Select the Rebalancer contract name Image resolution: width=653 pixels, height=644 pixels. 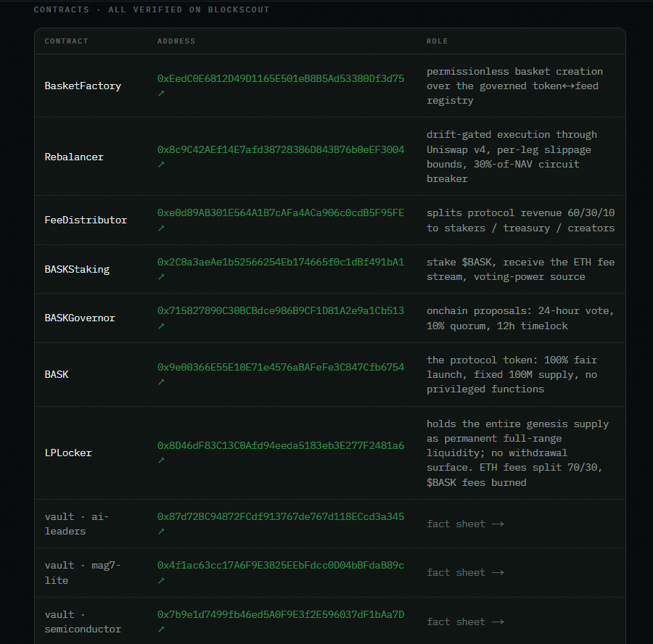(x=74, y=157)
